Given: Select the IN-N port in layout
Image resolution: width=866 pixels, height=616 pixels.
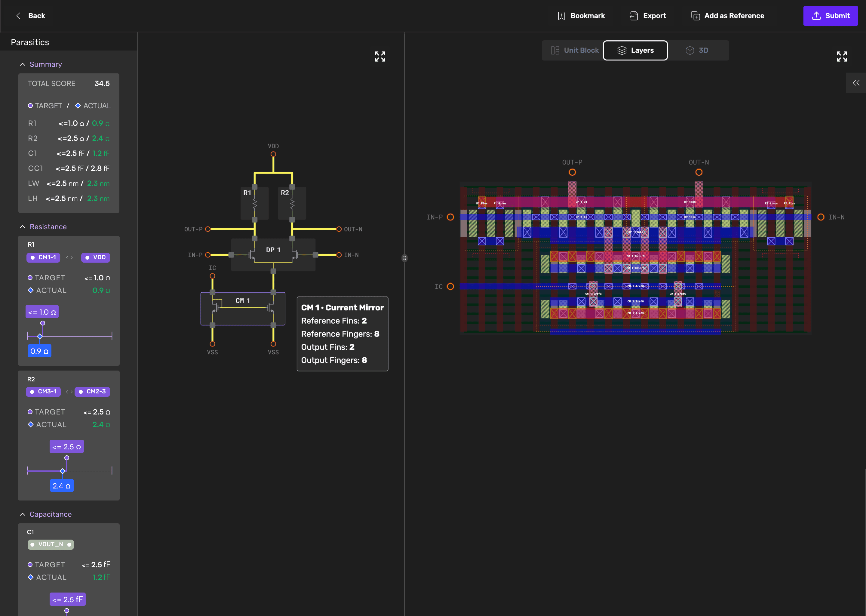Looking at the screenshot, I should (821, 217).
